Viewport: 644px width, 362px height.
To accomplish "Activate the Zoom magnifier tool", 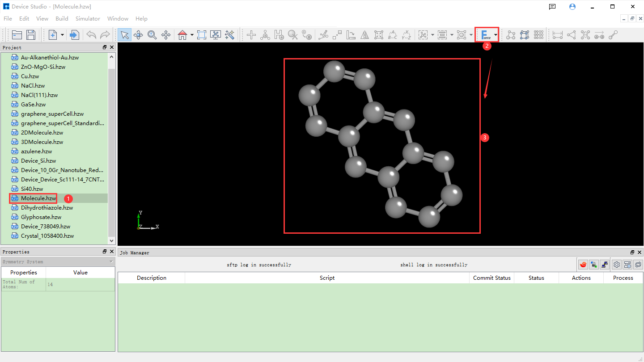I will (x=152, y=34).
